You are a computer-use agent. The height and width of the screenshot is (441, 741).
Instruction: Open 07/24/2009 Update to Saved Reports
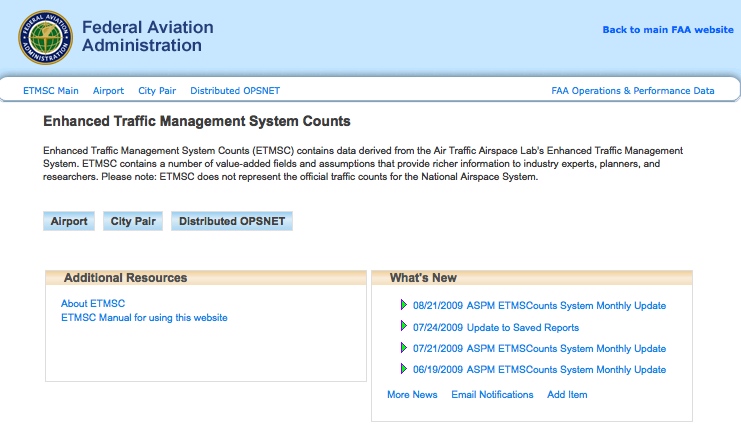point(496,328)
